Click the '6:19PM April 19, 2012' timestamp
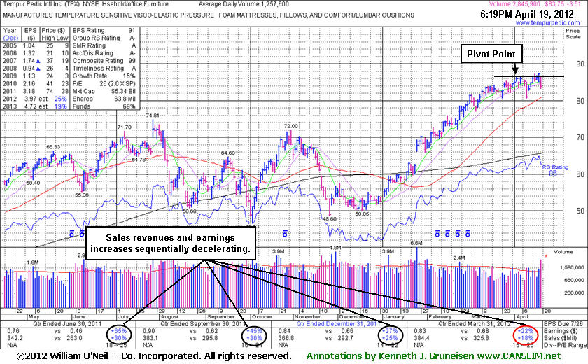Image resolution: width=588 pixels, height=364 pixels. coord(527,14)
